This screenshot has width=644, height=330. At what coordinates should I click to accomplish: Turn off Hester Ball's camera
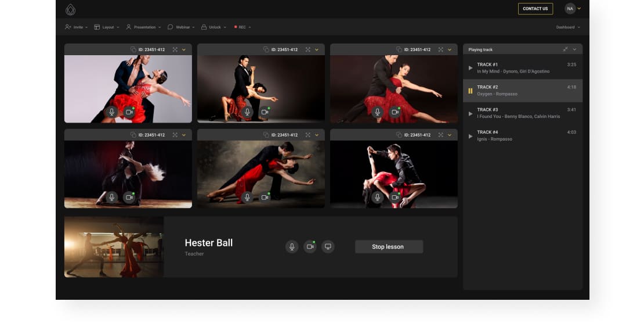[310, 247]
